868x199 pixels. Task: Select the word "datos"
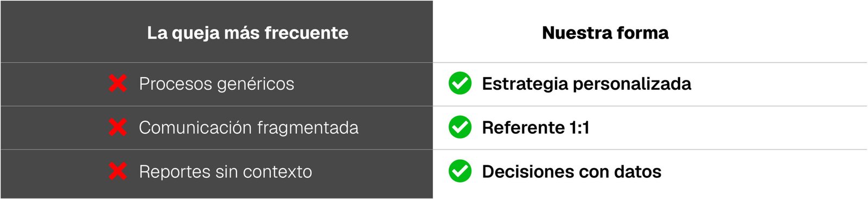637,172
